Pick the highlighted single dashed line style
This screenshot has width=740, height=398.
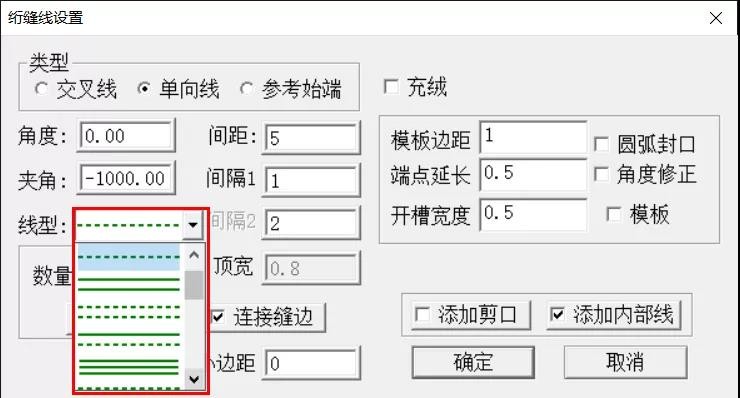pos(129,257)
